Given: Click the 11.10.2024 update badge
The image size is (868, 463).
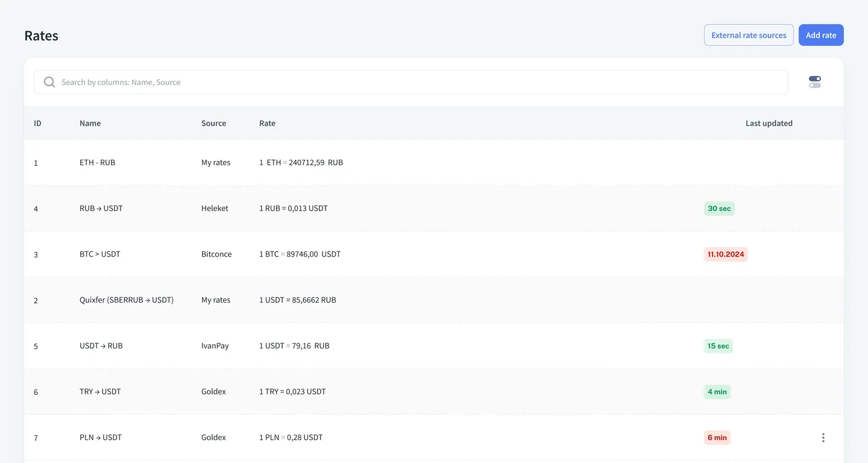Looking at the screenshot, I should [726, 254].
